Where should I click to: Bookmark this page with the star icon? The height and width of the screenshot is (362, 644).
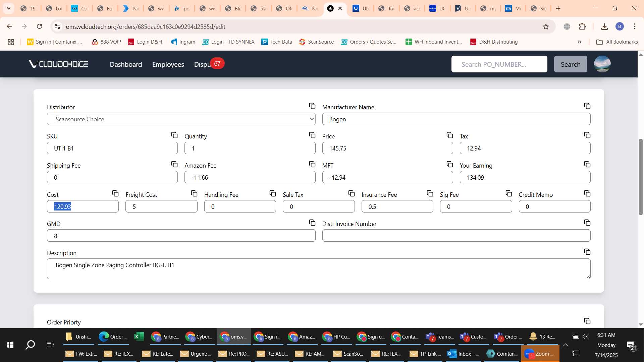click(x=546, y=26)
